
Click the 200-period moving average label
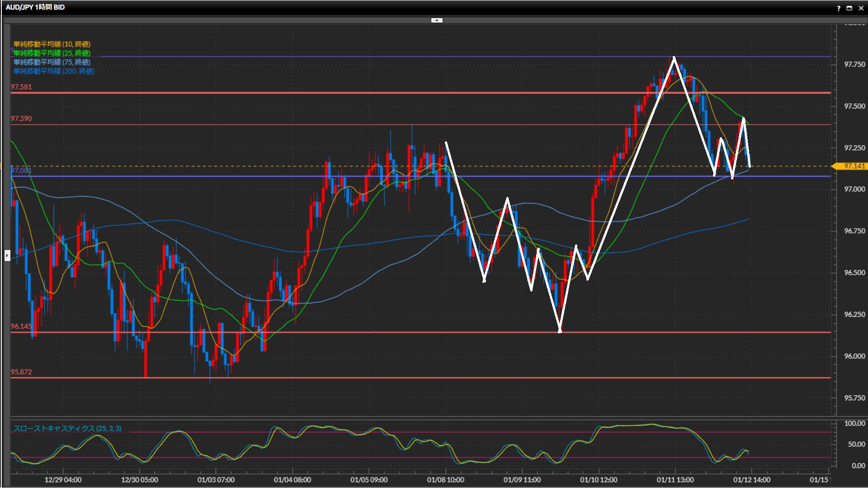click(53, 71)
